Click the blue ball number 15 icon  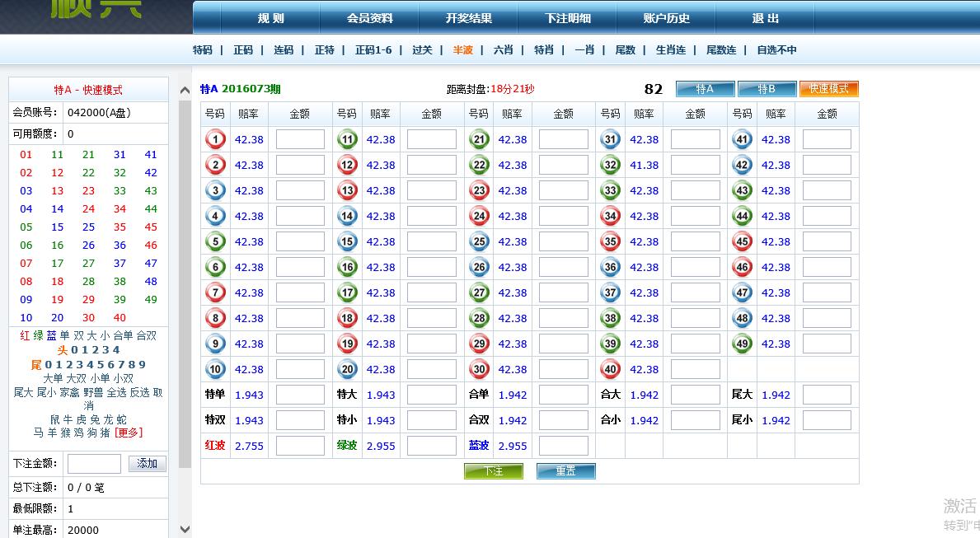pyautogui.click(x=347, y=241)
